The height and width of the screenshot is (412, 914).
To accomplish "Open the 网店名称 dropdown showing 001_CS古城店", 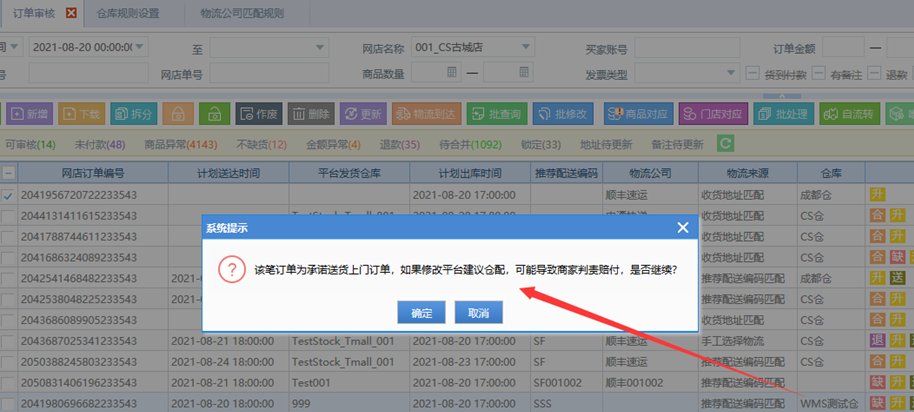I will [x=526, y=47].
